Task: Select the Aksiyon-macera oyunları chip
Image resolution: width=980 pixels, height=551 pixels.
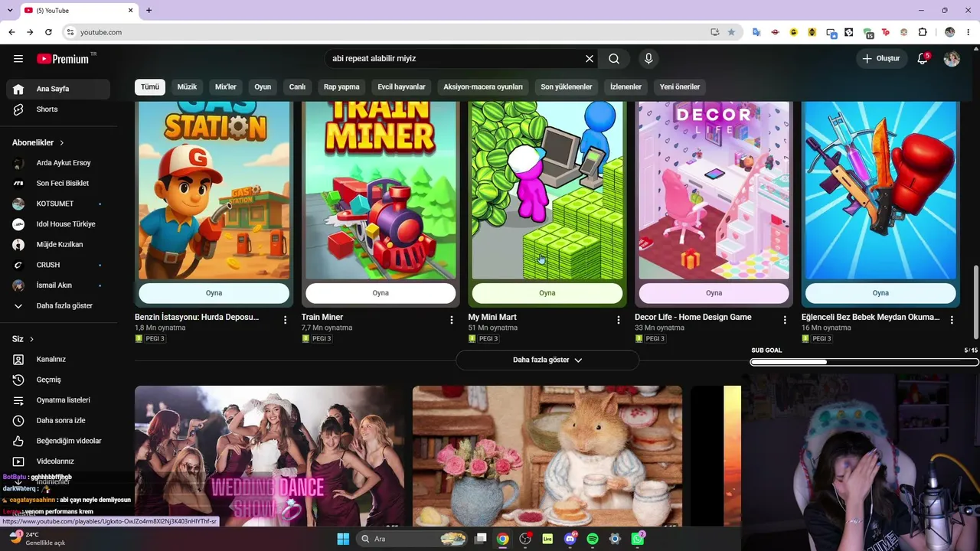Action: (483, 86)
